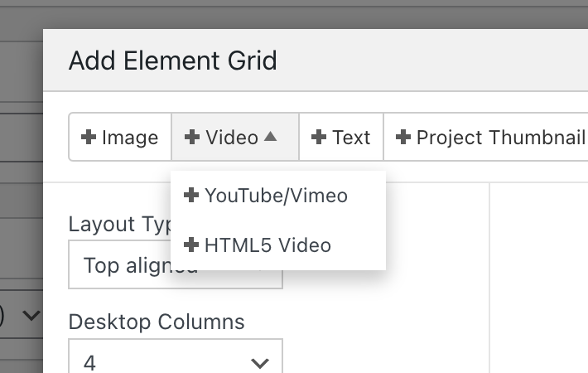588x373 pixels.
Task: Choose YouTube/Vimeo from the Video menu
Action: pos(276,196)
